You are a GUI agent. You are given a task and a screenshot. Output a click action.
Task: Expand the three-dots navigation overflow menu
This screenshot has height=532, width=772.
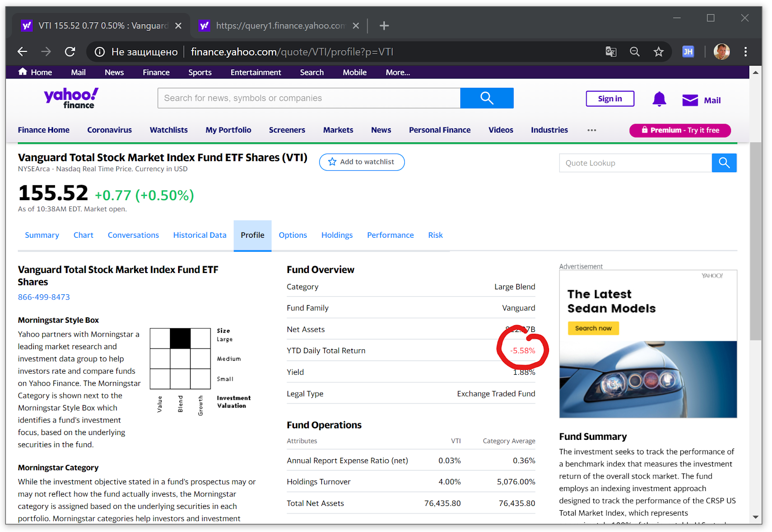[592, 130]
